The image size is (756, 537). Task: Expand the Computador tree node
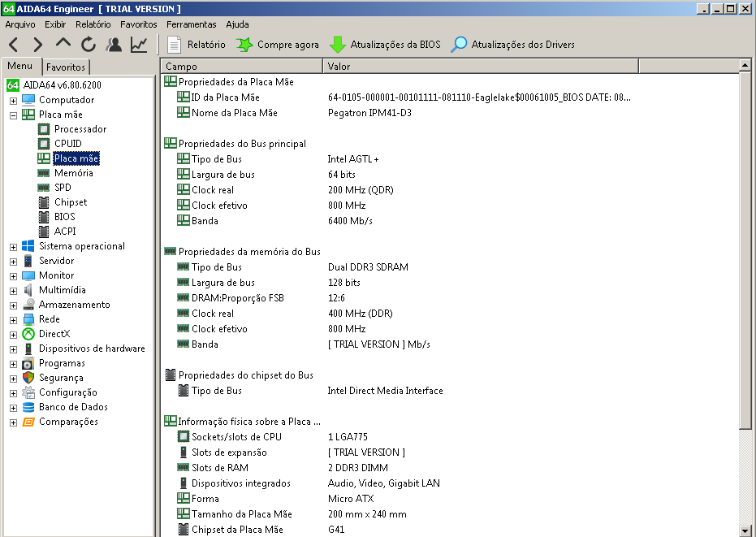[14, 101]
